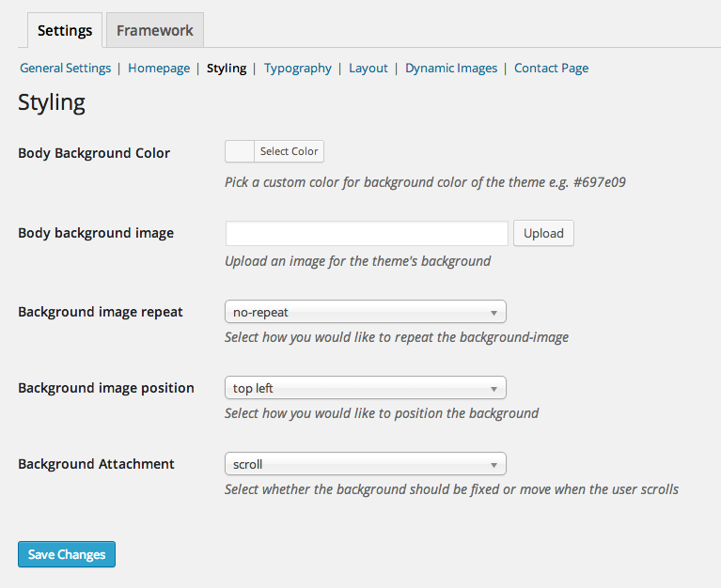Go to the Contact Page settings
Image resolution: width=721 pixels, height=588 pixels.
click(x=552, y=68)
